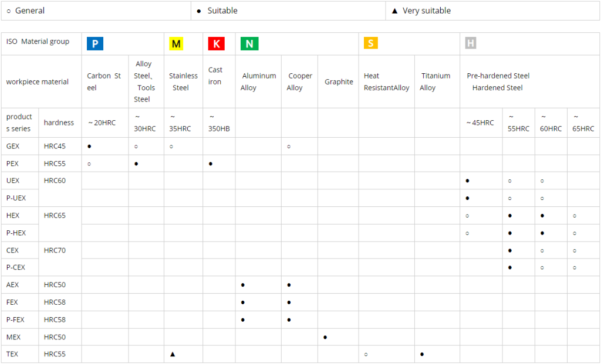Click the HRC70 hardness cell
Viewport: 601px width, 364px height.
coord(55,250)
